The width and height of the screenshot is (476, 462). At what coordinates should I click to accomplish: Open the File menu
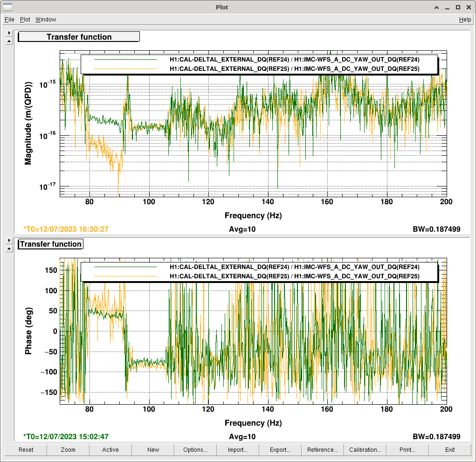[x=9, y=20]
